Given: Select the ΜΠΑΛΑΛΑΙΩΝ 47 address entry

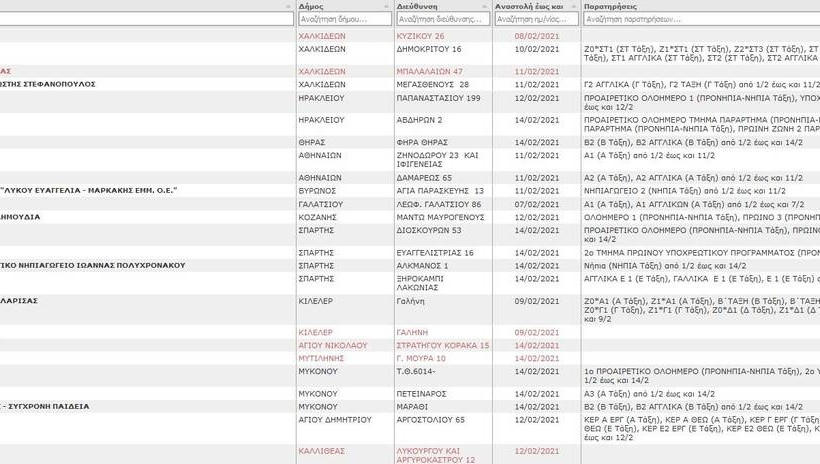Looking at the screenshot, I should [429, 72].
